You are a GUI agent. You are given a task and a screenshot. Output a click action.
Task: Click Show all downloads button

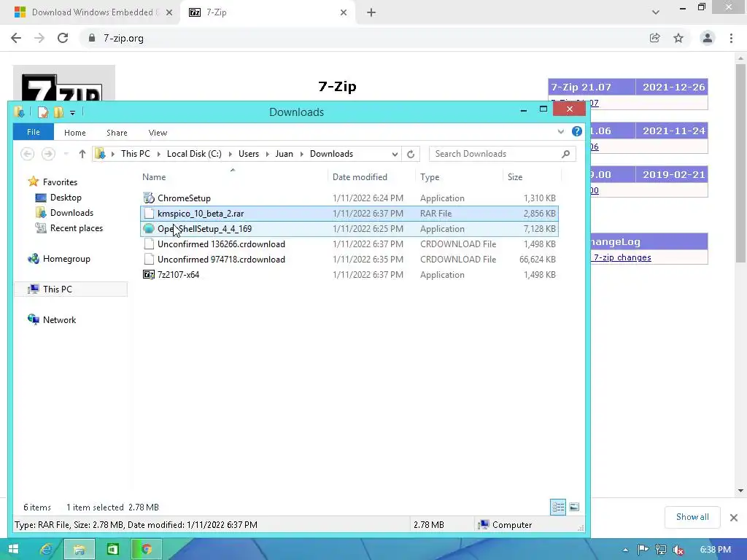pos(692,517)
